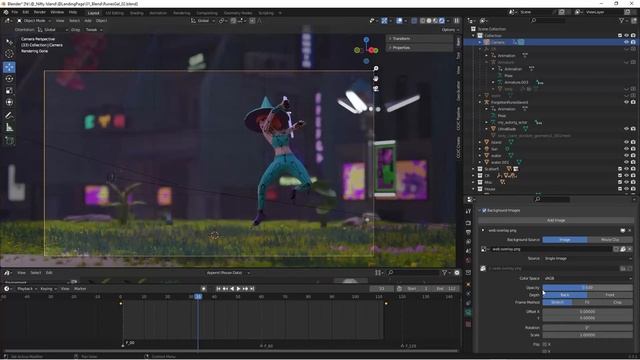Select the Add Cube tool
640x360 pixels.
coord(9,140)
